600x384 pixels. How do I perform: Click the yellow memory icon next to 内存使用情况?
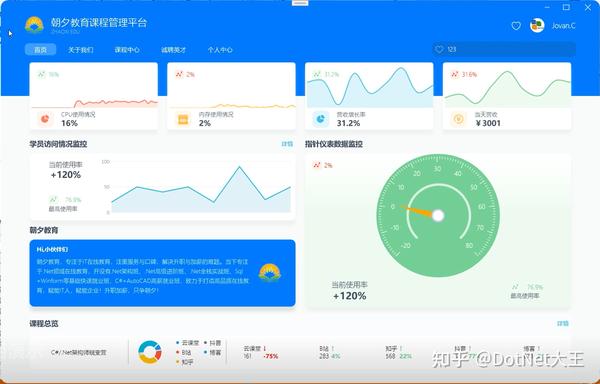pyautogui.click(x=183, y=119)
